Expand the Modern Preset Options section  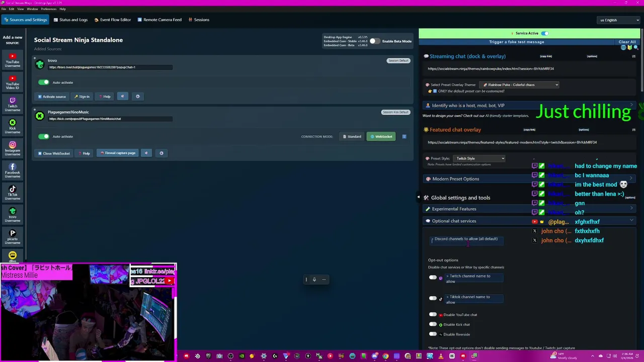click(529, 179)
